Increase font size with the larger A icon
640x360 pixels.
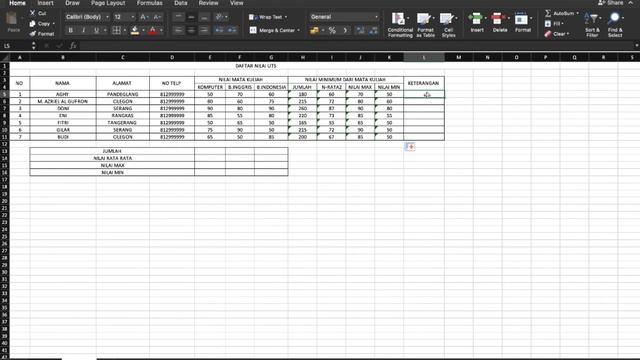pos(143,17)
